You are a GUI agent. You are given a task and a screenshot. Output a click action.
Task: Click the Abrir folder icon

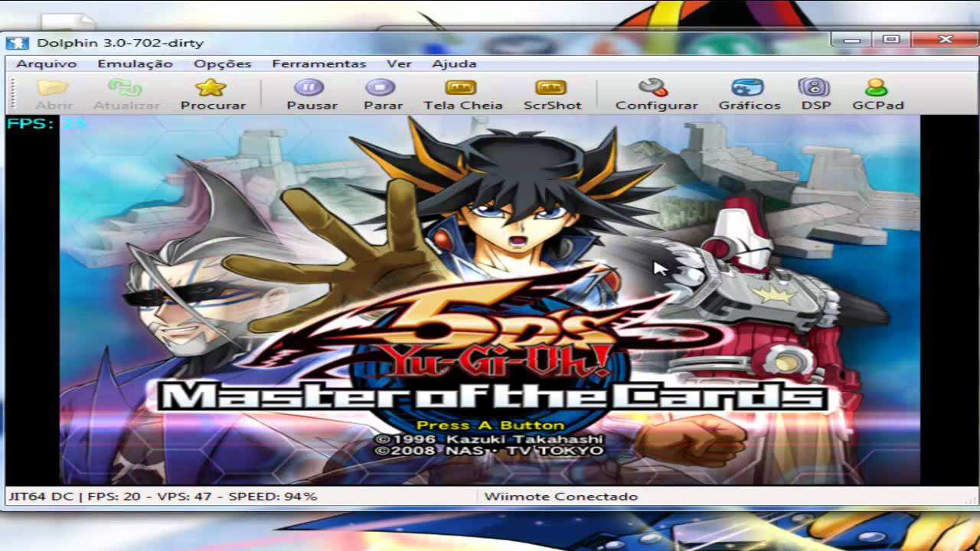click(x=54, y=87)
